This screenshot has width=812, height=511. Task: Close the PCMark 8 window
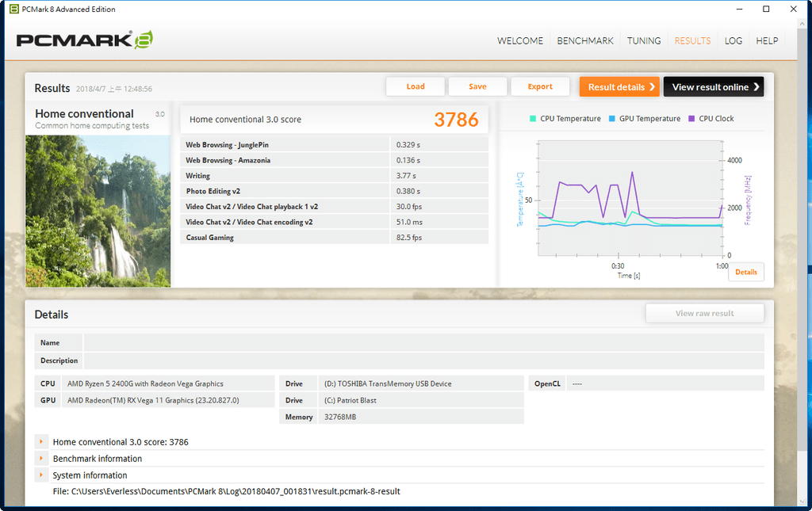(x=793, y=9)
